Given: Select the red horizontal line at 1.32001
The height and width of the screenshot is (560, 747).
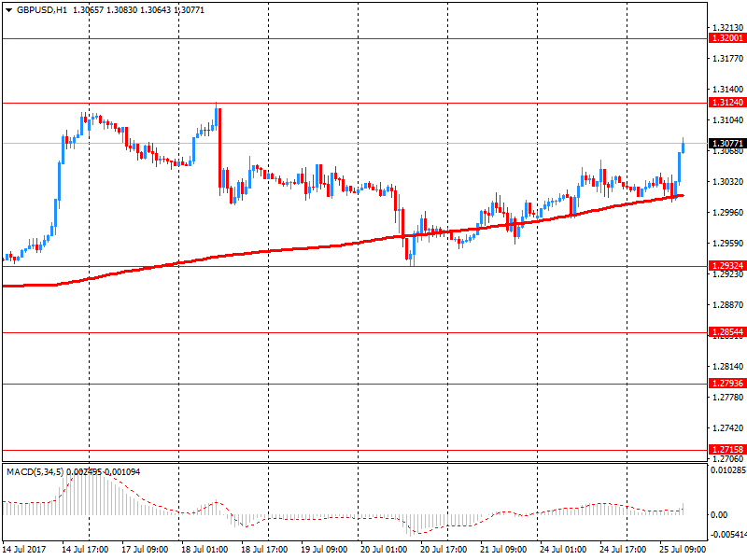Looking at the screenshot, I should (355, 38).
